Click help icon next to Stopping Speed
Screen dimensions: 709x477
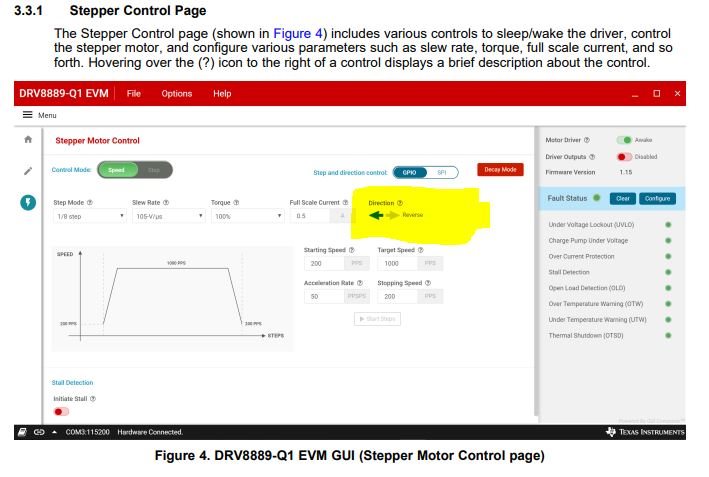tap(428, 283)
